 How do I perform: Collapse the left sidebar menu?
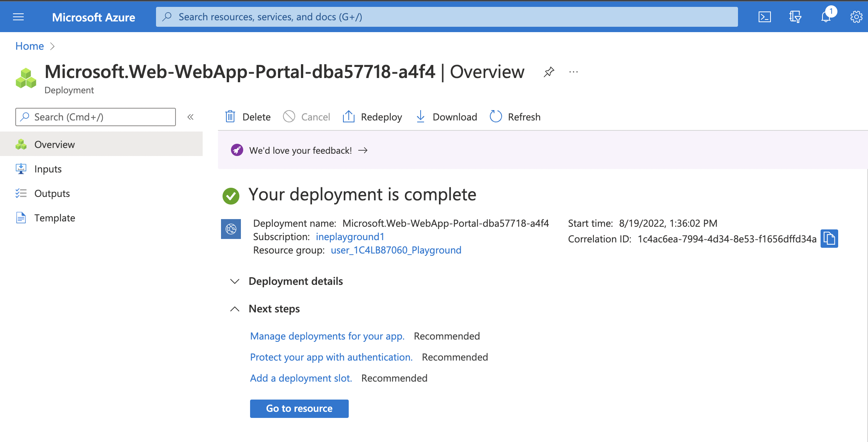190,117
